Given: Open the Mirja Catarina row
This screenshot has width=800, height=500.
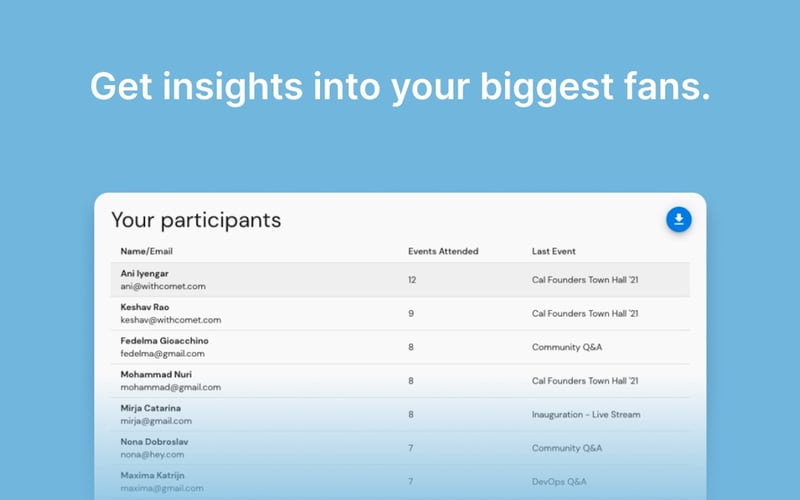Looking at the screenshot, I should coord(399,414).
